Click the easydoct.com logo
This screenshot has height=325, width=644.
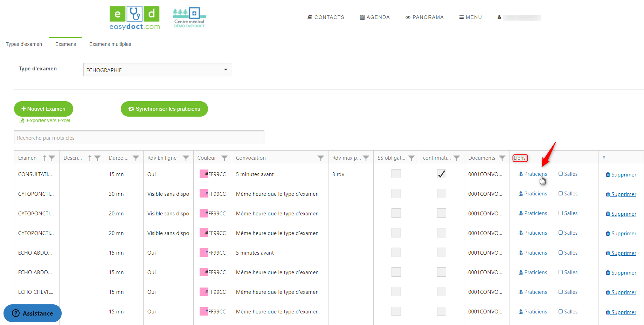pyautogui.click(x=134, y=18)
